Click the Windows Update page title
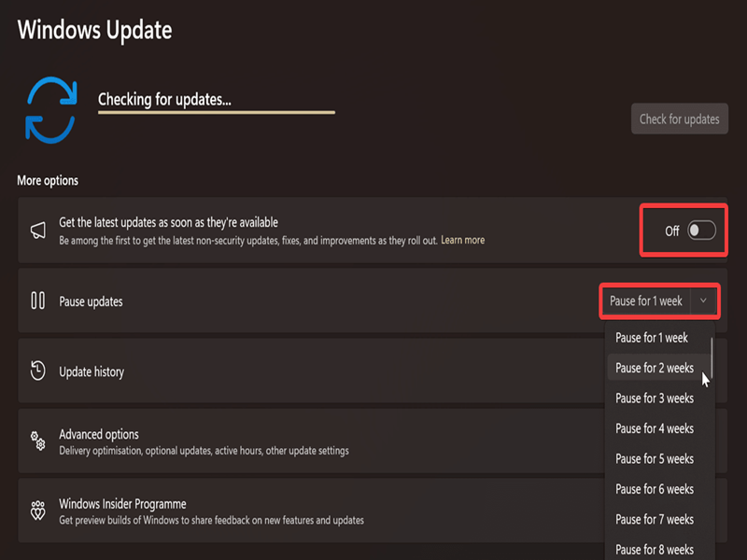The height and width of the screenshot is (560, 747). point(94,30)
